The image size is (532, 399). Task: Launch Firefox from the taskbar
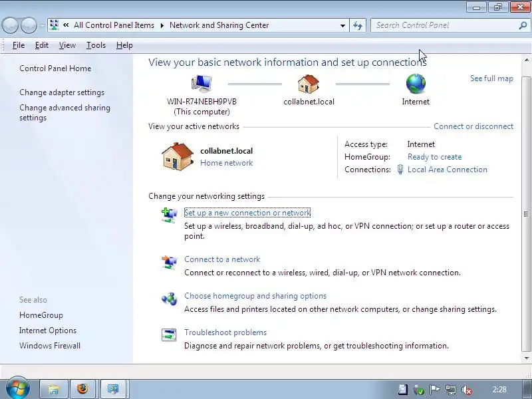click(82, 389)
